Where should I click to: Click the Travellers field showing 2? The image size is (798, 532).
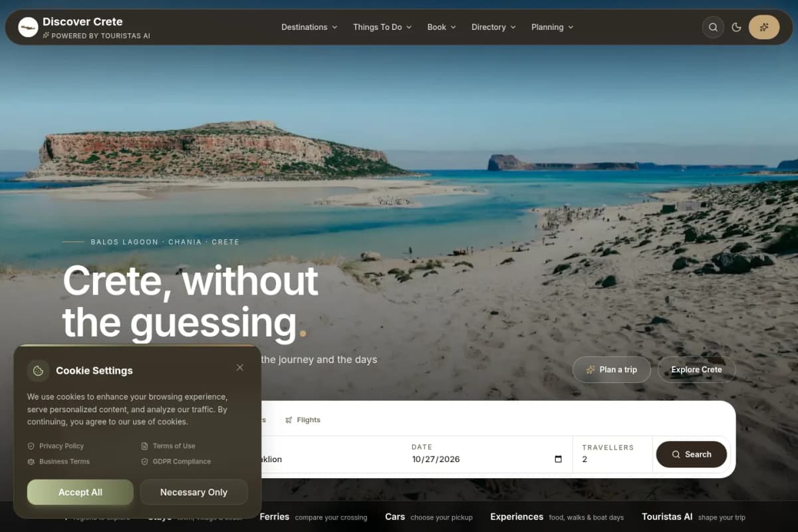612,454
